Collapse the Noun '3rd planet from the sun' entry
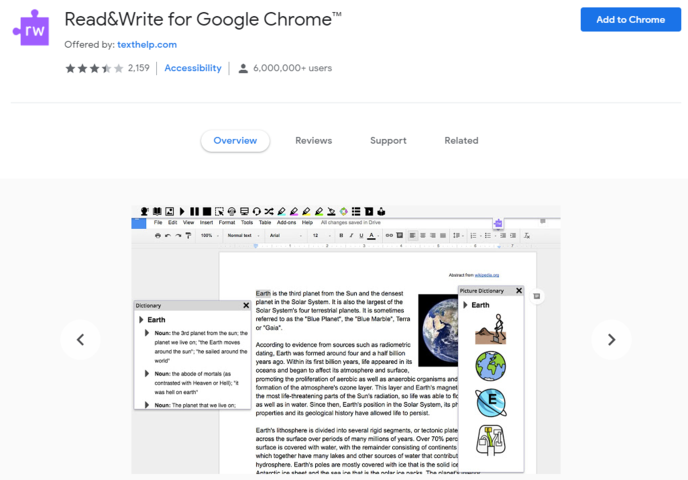This screenshot has height=480, width=688. pyautogui.click(x=147, y=333)
